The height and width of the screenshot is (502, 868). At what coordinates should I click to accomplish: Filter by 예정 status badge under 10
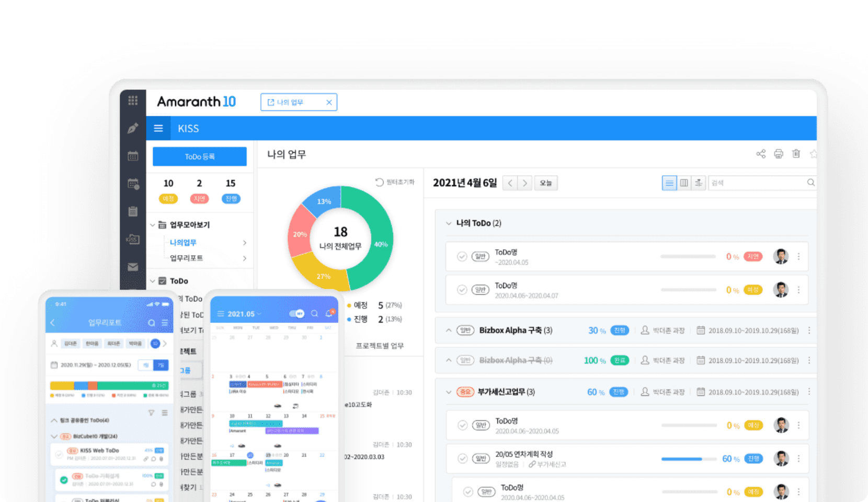click(168, 199)
